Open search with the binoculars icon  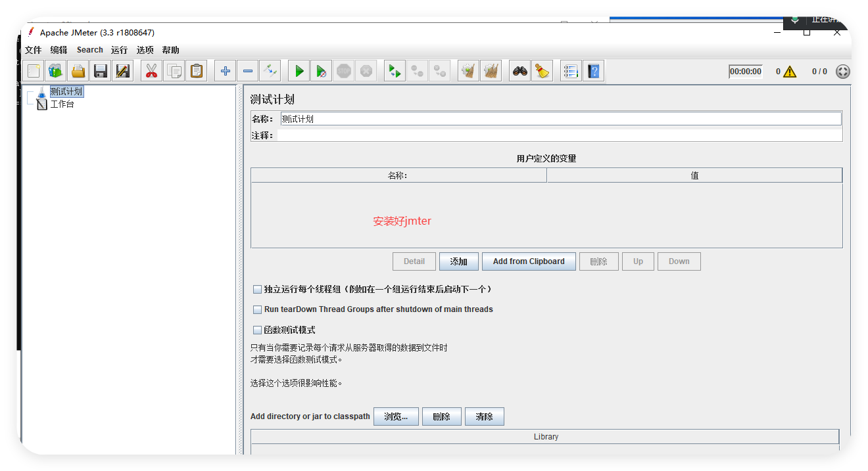[x=520, y=71]
